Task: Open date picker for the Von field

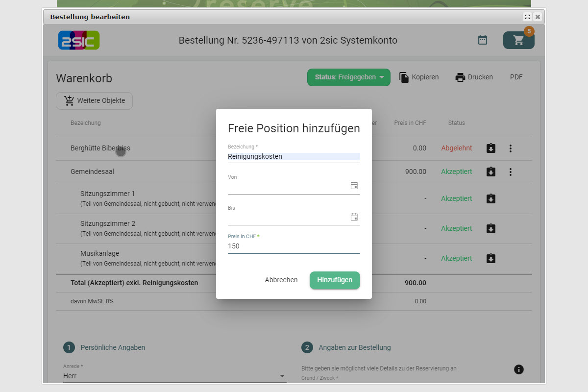Action: pyautogui.click(x=354, y=186)
